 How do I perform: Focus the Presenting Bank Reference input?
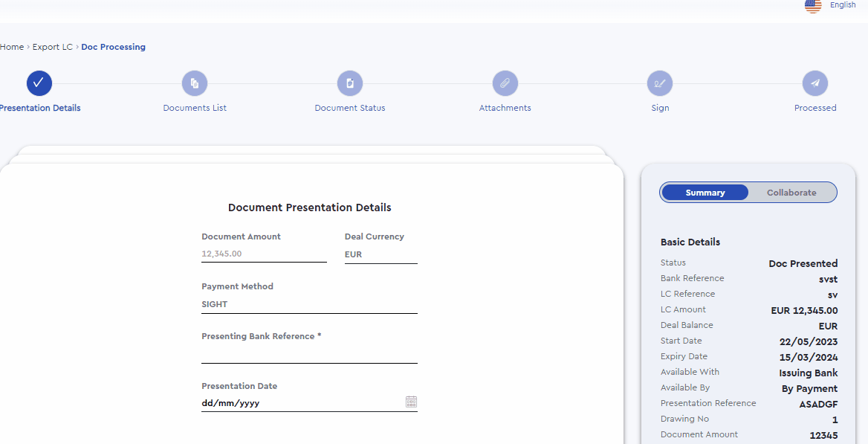click(x=309, y=355)
